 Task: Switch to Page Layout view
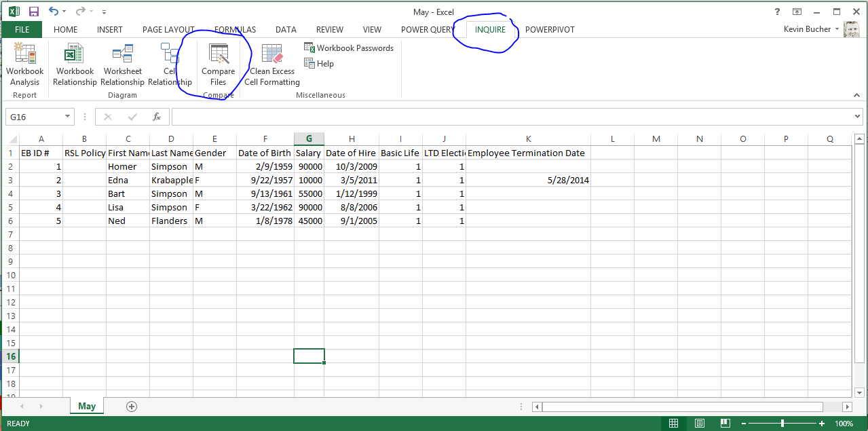(699, 424)
